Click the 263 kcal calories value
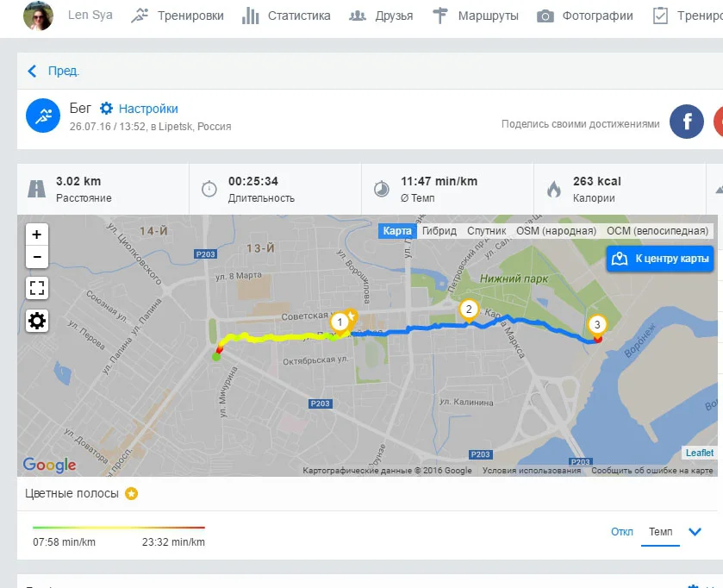Viewport: 723px width, 588px height. coord(596,181)
